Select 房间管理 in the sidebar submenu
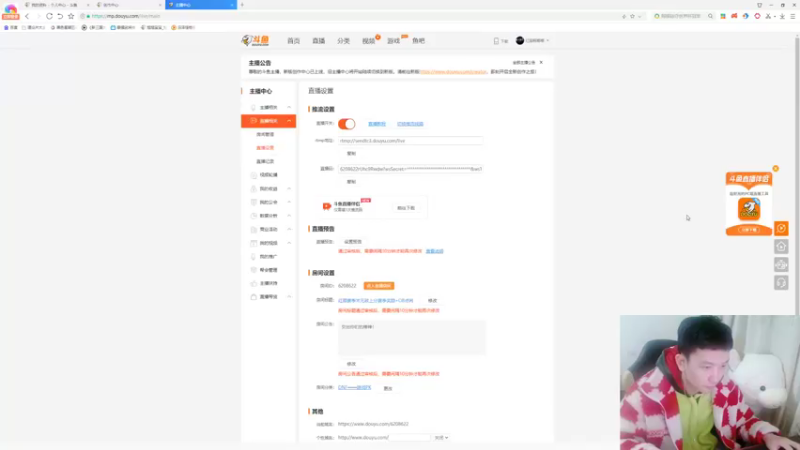 pos(265,134)
